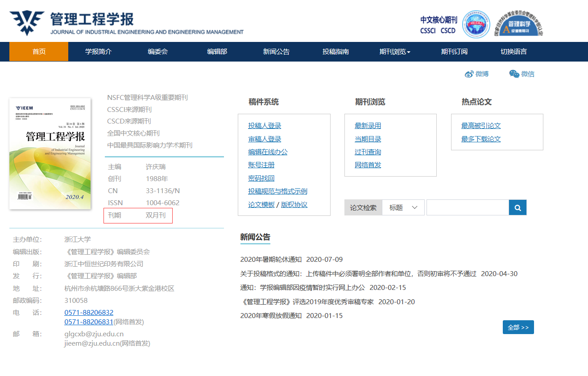Open the 最高被引论文 link
Image resolution: width=588 pixels, height=376 pixels.
click(x=480, y=126)
